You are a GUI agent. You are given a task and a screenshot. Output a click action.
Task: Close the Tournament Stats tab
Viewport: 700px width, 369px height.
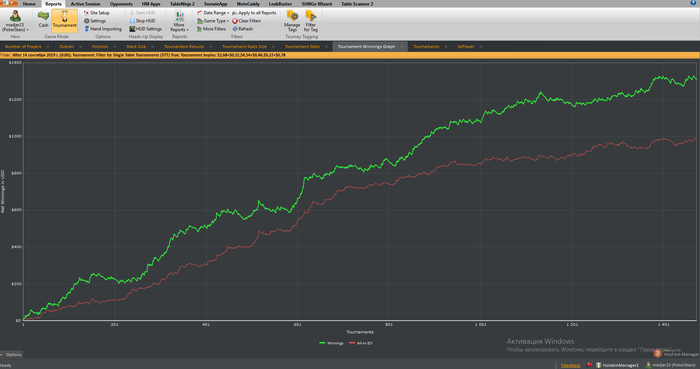pos(326,46)
